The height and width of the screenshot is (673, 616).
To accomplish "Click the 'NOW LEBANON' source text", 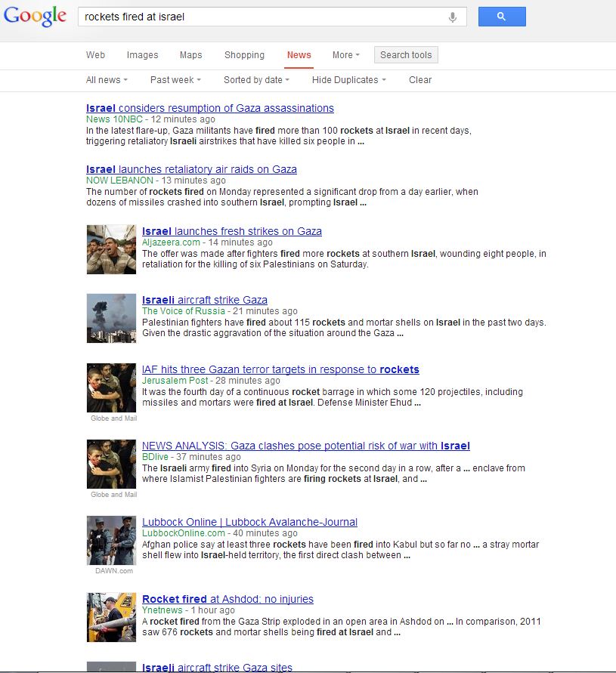I will [x=119, y=181].
